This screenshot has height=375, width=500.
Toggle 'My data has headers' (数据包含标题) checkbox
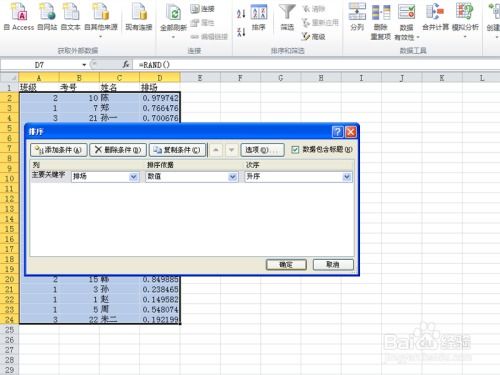295,150
